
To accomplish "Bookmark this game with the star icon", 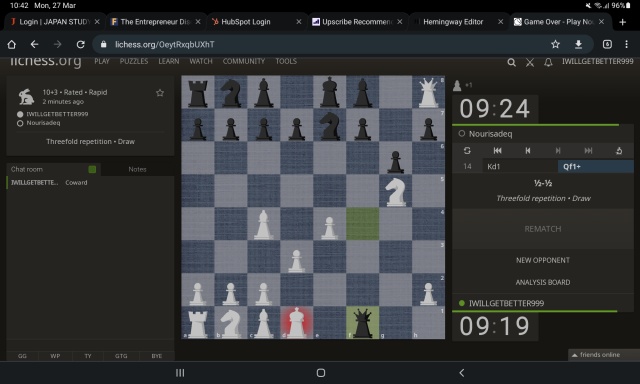I will click(160, 93).
